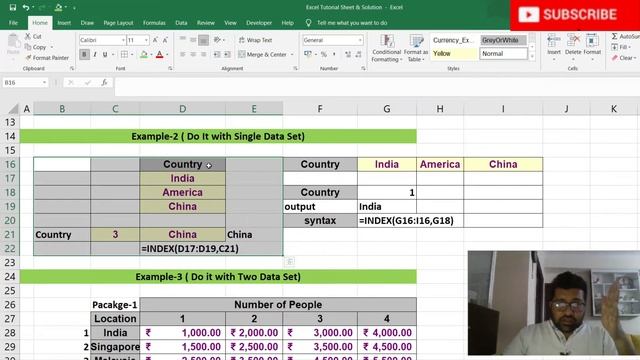The image size is (640, 360).
Task: Click the YouTube Subscribe button
Action: pyautogui.click(x=575, y=15)
